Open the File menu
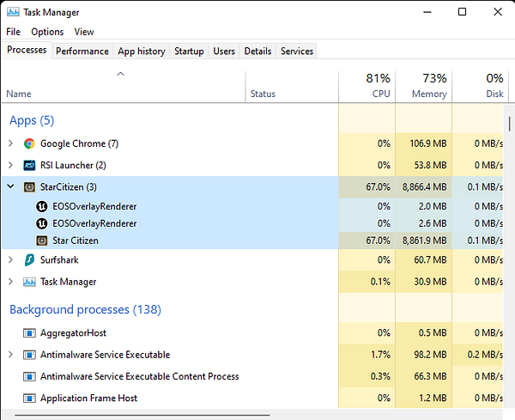 [x=13, y=32]
